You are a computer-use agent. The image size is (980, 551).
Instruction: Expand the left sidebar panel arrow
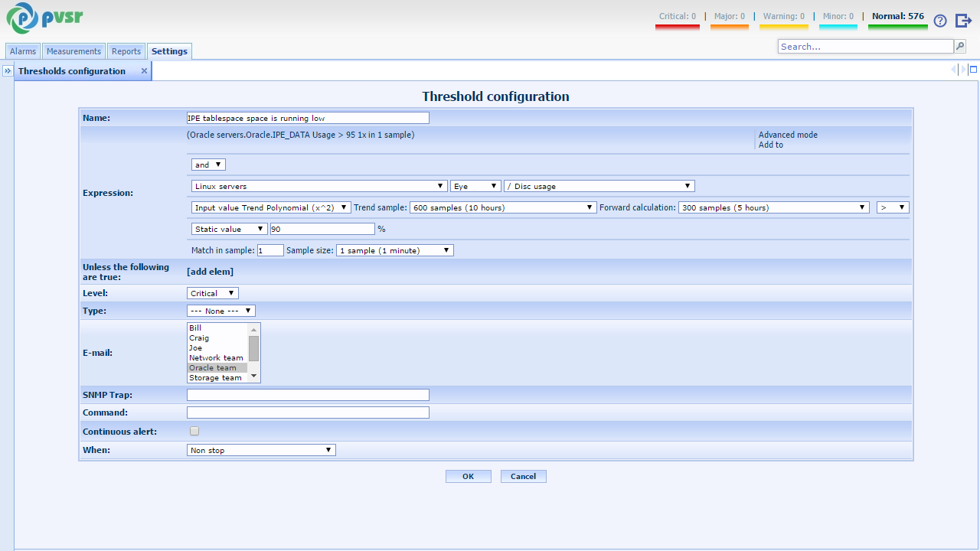7,71
